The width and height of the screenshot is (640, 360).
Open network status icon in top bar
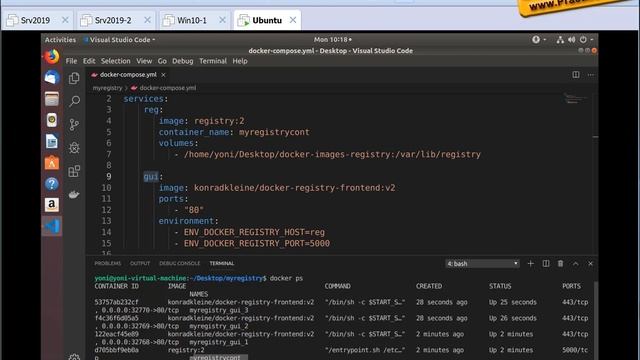tap(560, 40)
